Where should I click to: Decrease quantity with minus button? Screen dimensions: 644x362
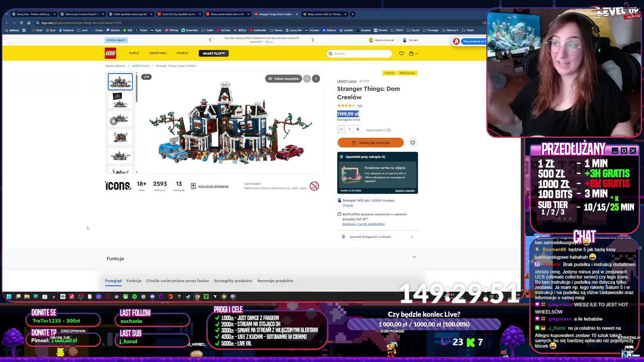[x=341, y=130]
